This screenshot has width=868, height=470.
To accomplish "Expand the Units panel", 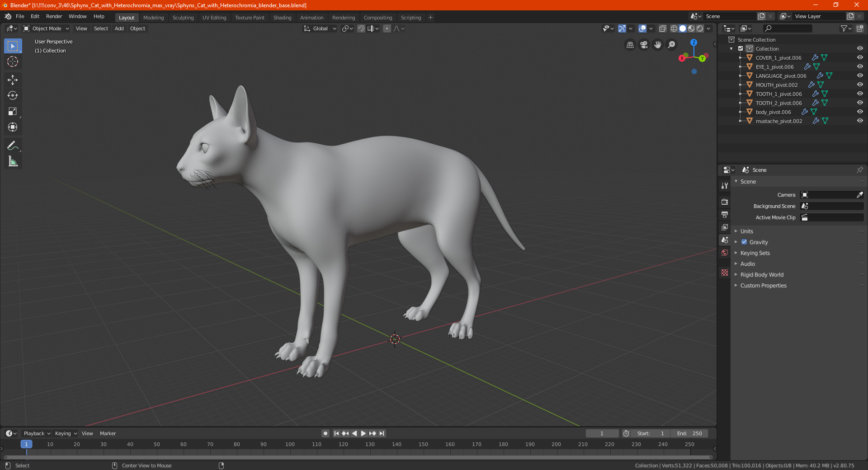I will tap(746, 231).
